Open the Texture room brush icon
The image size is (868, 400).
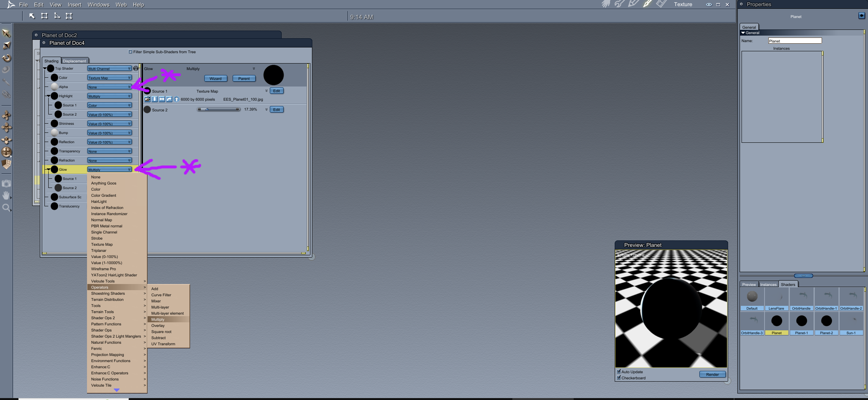647,4
